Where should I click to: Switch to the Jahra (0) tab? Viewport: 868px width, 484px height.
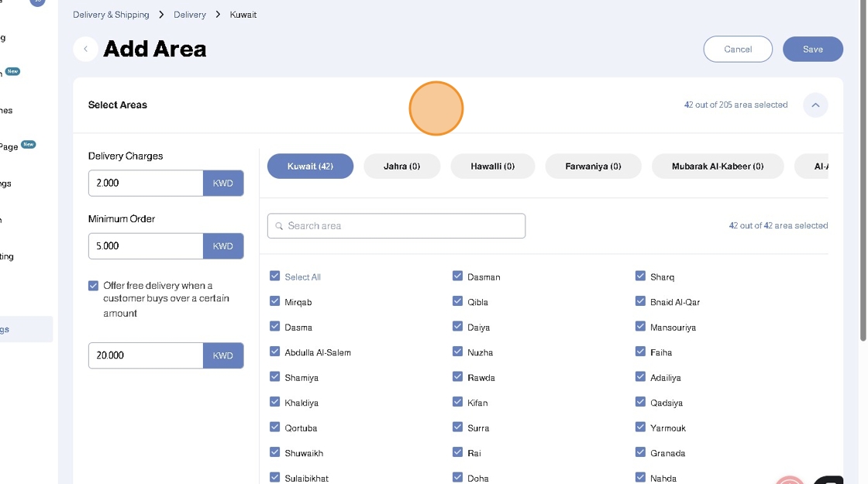[x=401, y=166]
